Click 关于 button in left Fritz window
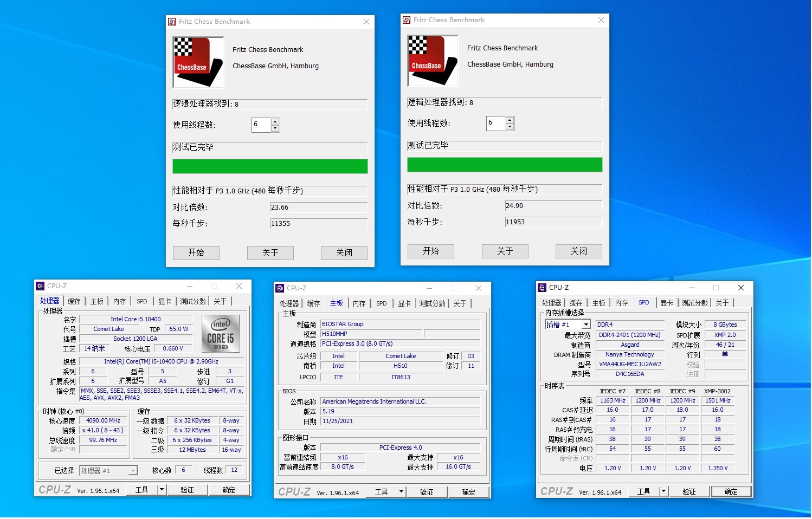The height and width of the screenshot is (519, 812). pos(270,253)
